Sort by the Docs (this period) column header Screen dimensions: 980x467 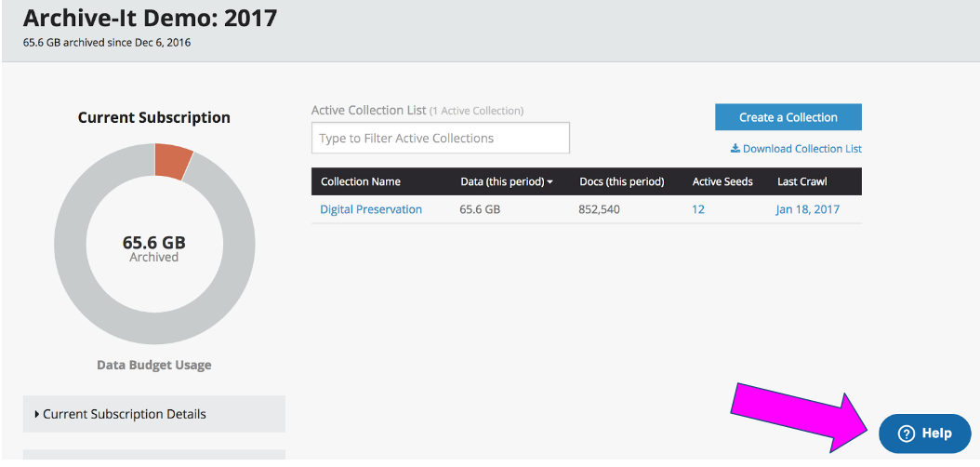621,181
